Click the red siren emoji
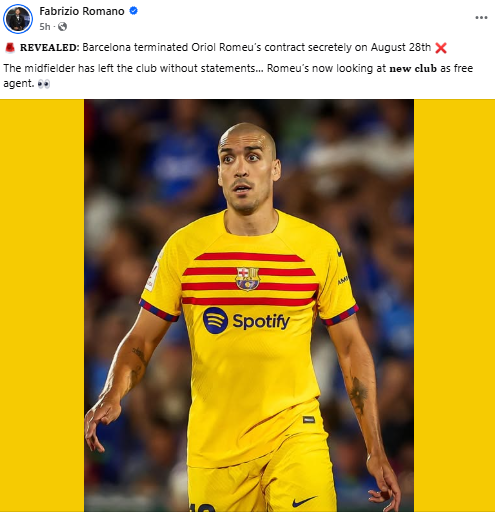 [x=10, y=48]
